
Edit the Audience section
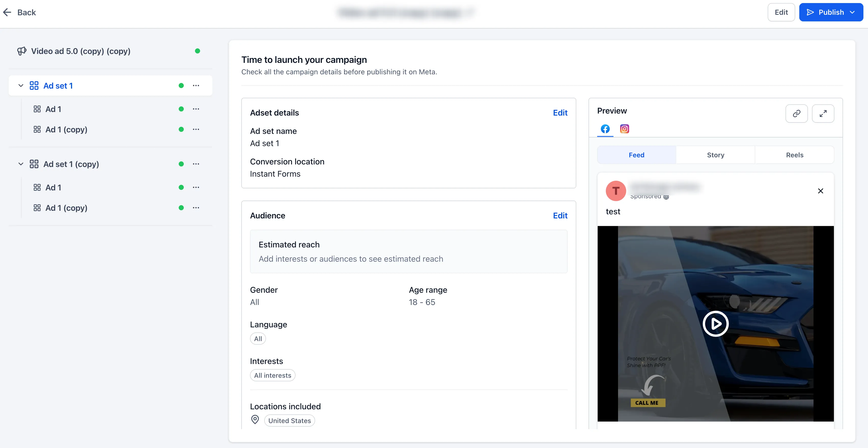click(x=560, y=216)
